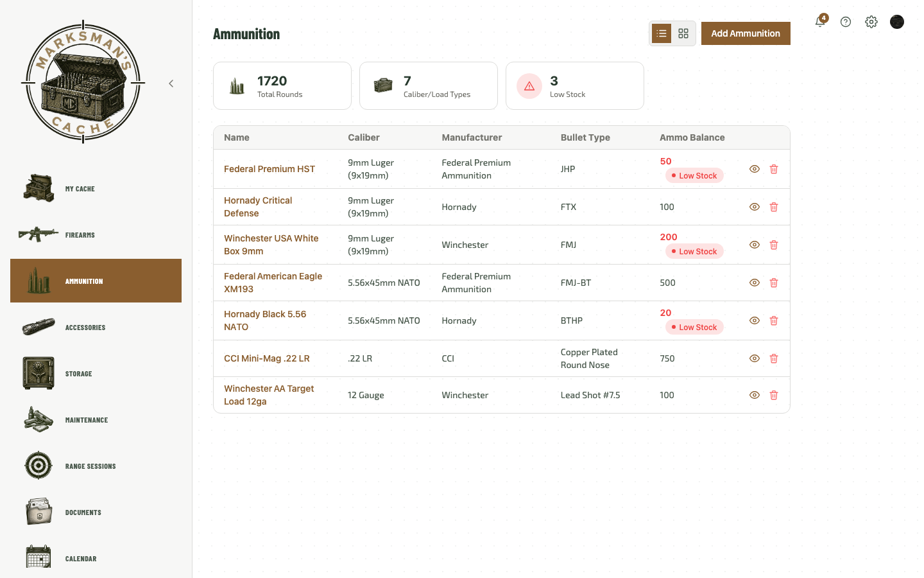Click the Caliber/Load Types stat card
The width and height of the screenshot is (924, 578).
coord(429,86)
